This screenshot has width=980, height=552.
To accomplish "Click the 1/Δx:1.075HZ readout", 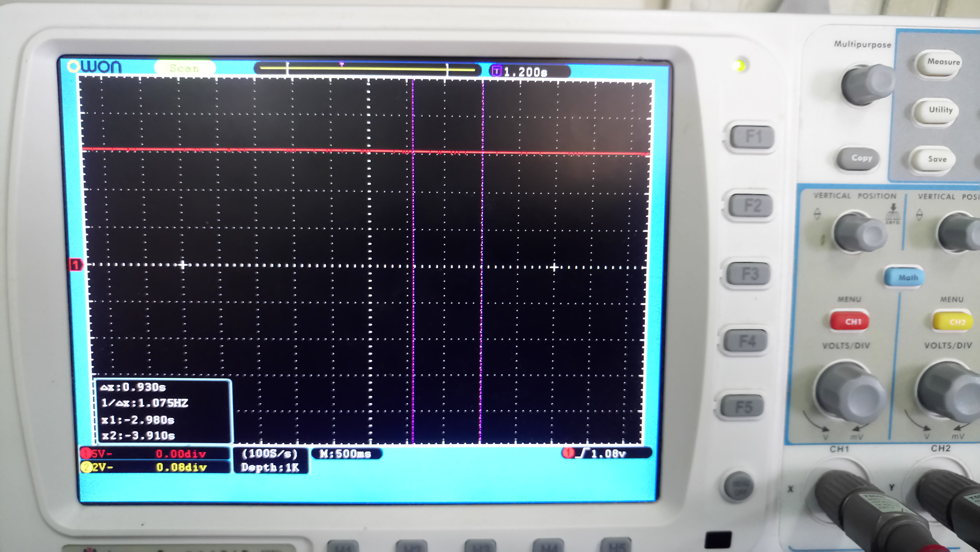I will [x=145, y=403].
